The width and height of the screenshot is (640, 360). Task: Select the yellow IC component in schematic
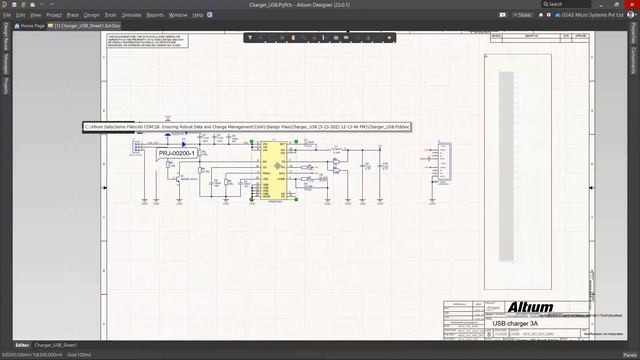(x=273, y=171)
